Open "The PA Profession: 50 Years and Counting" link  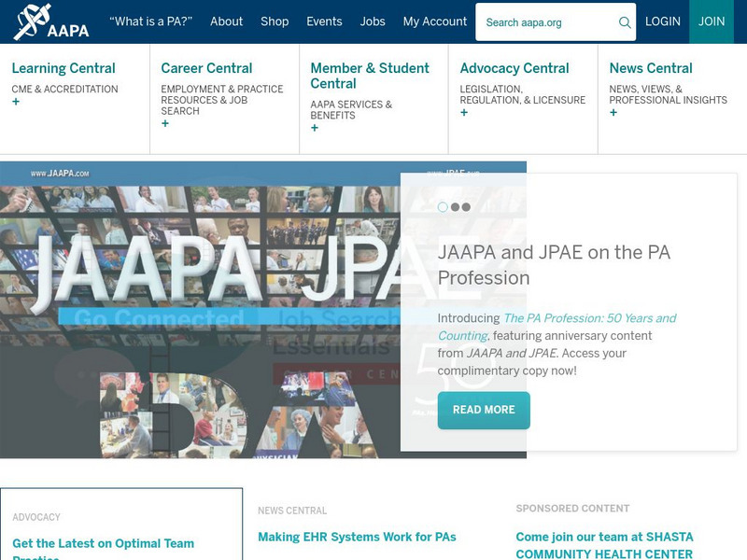click(x=557, y=327)
